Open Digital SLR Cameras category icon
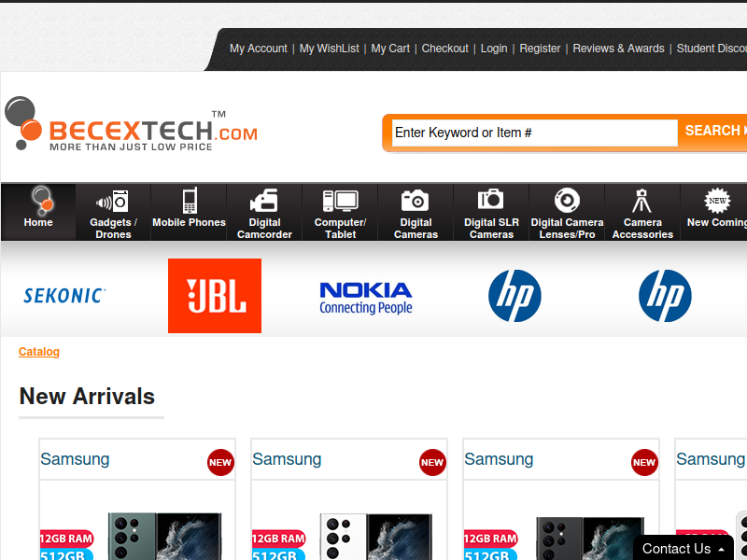 [x=491, y=199]
